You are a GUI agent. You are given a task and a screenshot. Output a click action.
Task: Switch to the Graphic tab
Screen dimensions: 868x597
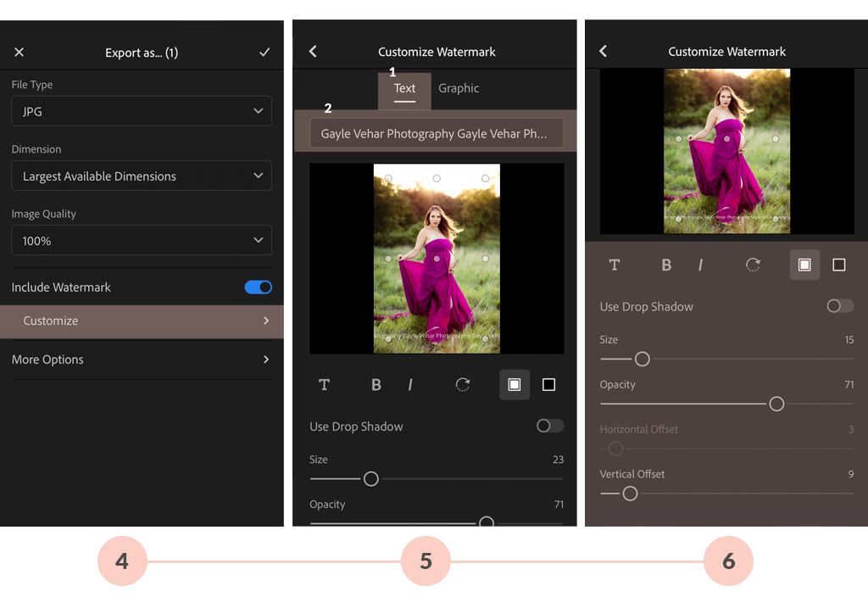[459, 88]
